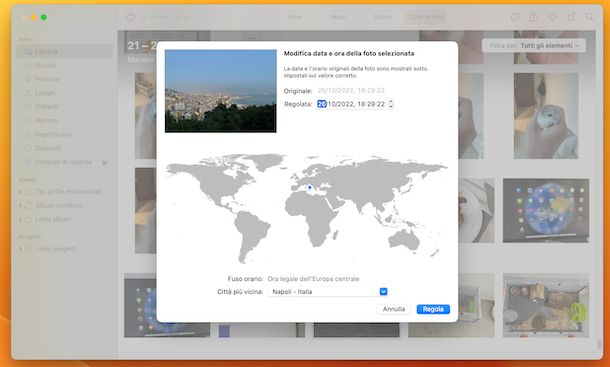Image resolution: width=610 pixels, height=367 pixels.
Task: Click the Naples skyline photo preview
Action: [221, 91]
